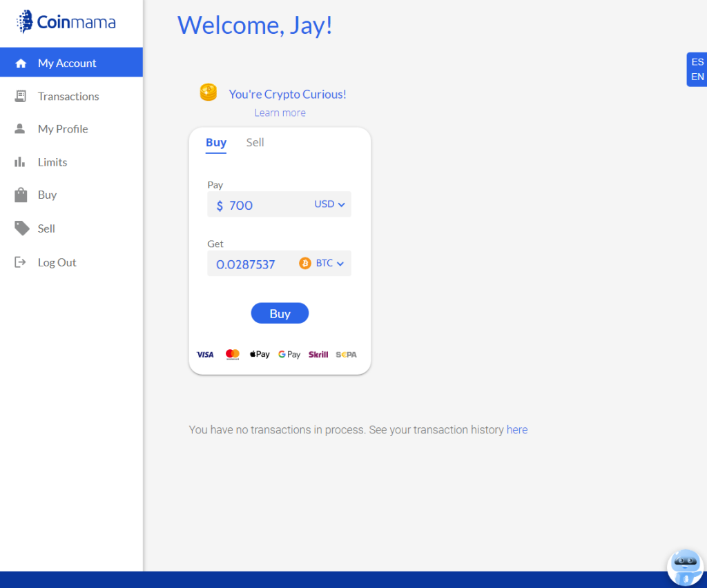Image resolution: width=707 pixels, height=588 pixels.
Task: Open the USD currency dropdown
Action: coord(329,204)
